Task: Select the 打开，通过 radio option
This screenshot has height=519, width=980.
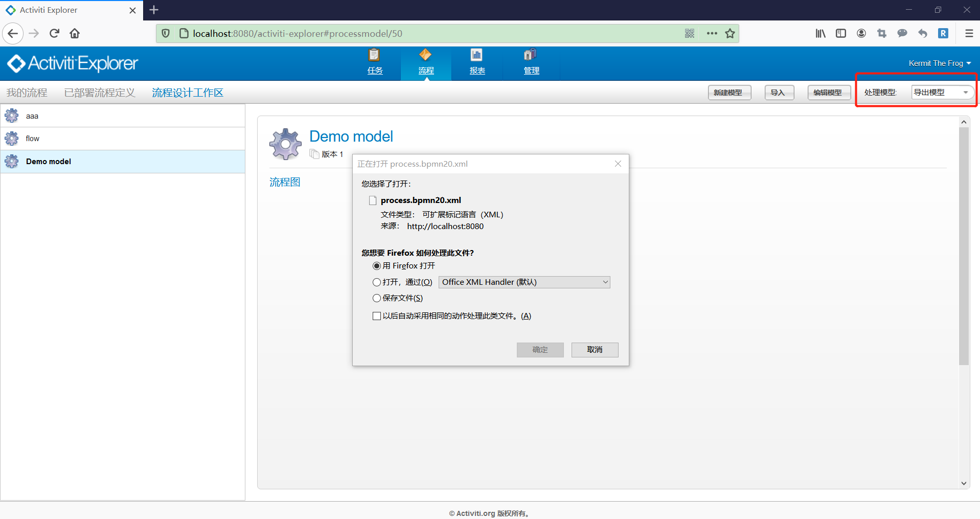Action: point(377,282)
